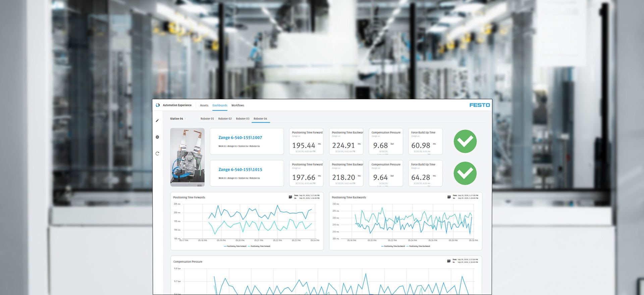Click the 9.8 bar axis label
The image size is (644, 295).
[177, 269]
